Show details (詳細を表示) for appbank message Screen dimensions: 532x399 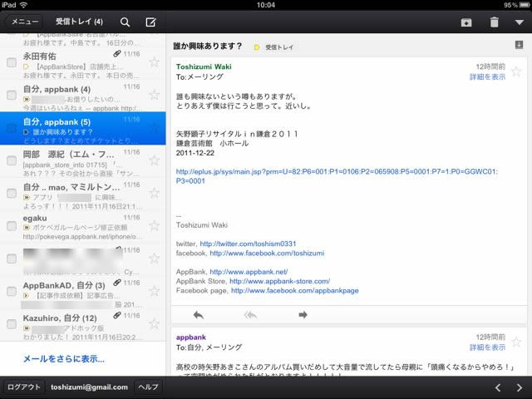tap(487, 347)
